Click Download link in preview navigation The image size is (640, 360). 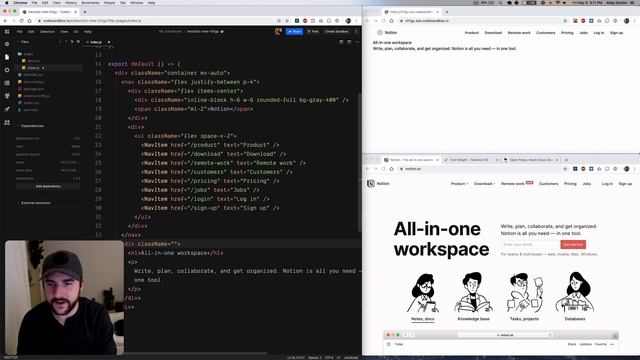[x=493, y=33]
